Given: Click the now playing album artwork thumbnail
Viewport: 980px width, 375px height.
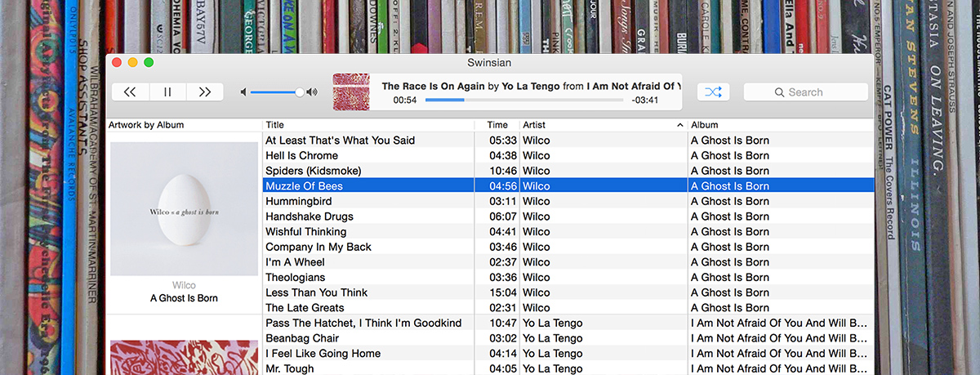Looking at the screenshot, I should pos(350,92).
